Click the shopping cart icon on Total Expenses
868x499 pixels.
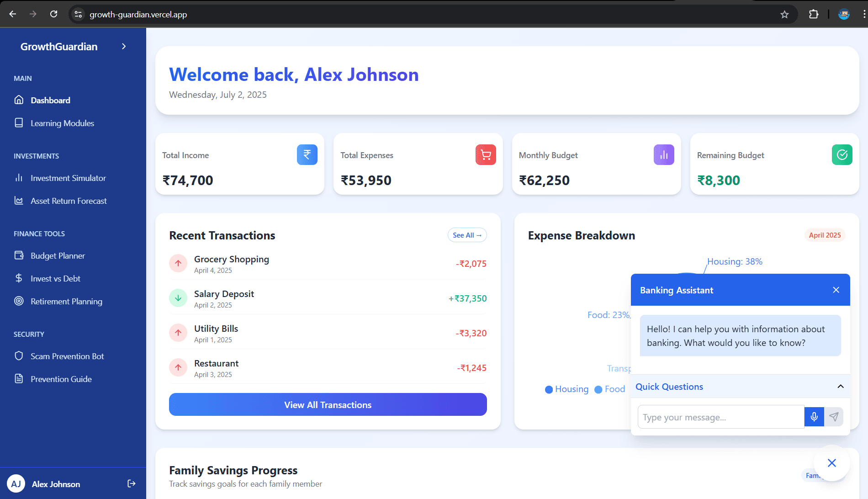(486, 154)
